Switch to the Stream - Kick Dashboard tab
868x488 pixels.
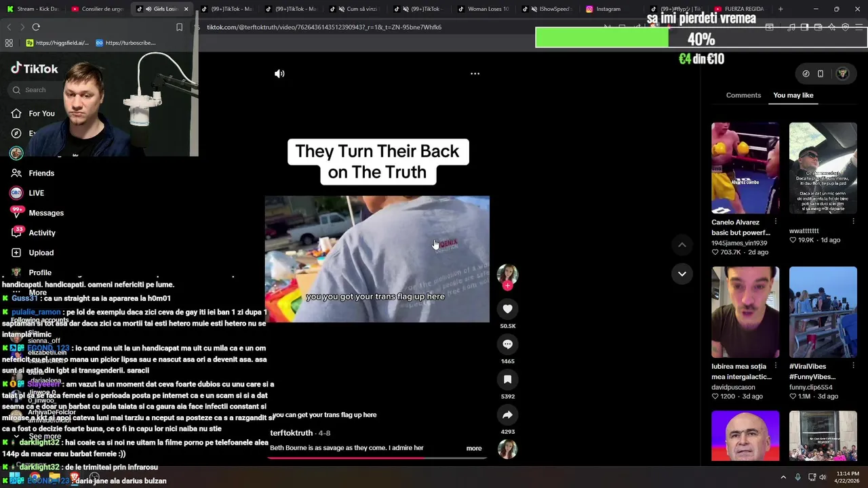click(x=33, y=9)
